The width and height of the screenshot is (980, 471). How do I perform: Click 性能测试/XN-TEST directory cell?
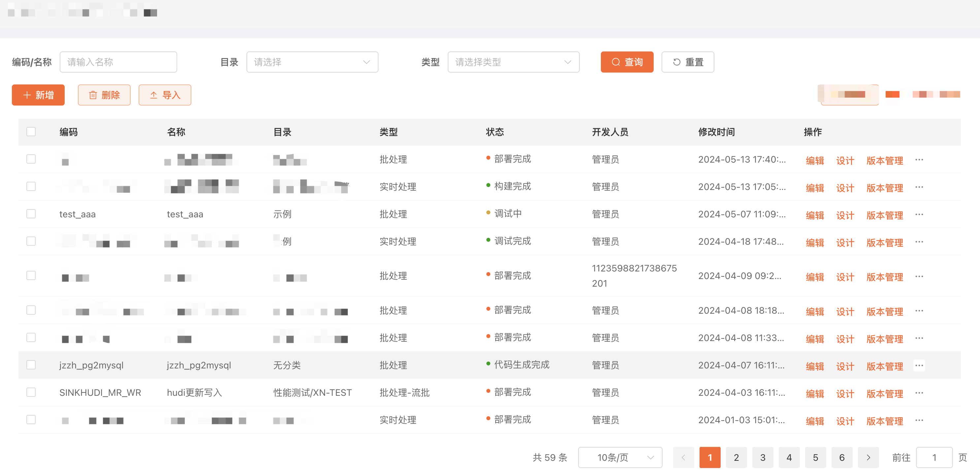pyautogui.click(x=312, y=393)
